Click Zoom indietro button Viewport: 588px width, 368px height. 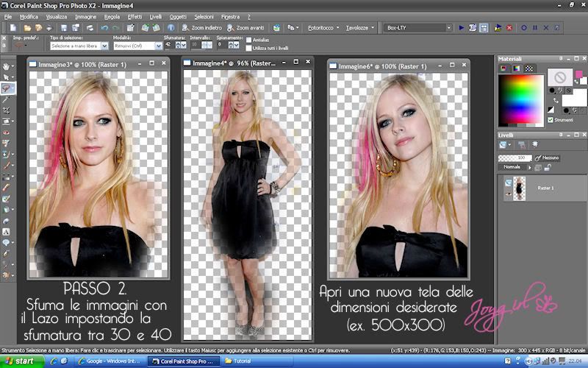click(x=201, y=28)
